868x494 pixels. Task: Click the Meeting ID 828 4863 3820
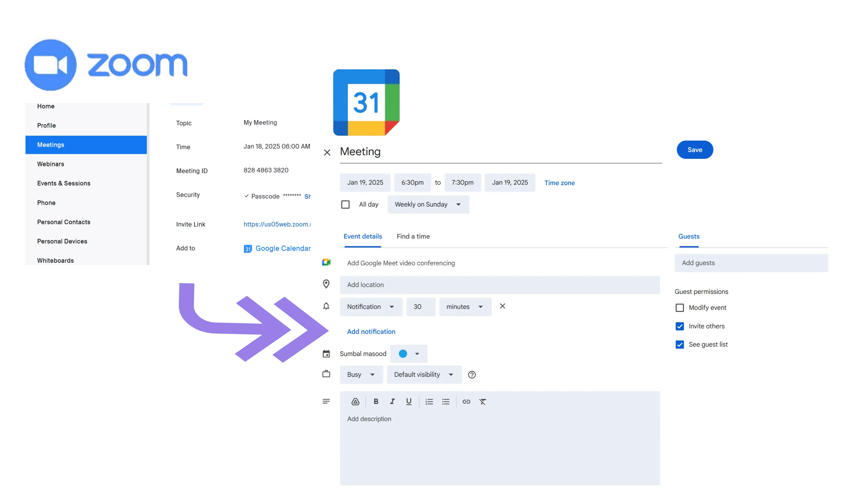[x=266, y=170]
